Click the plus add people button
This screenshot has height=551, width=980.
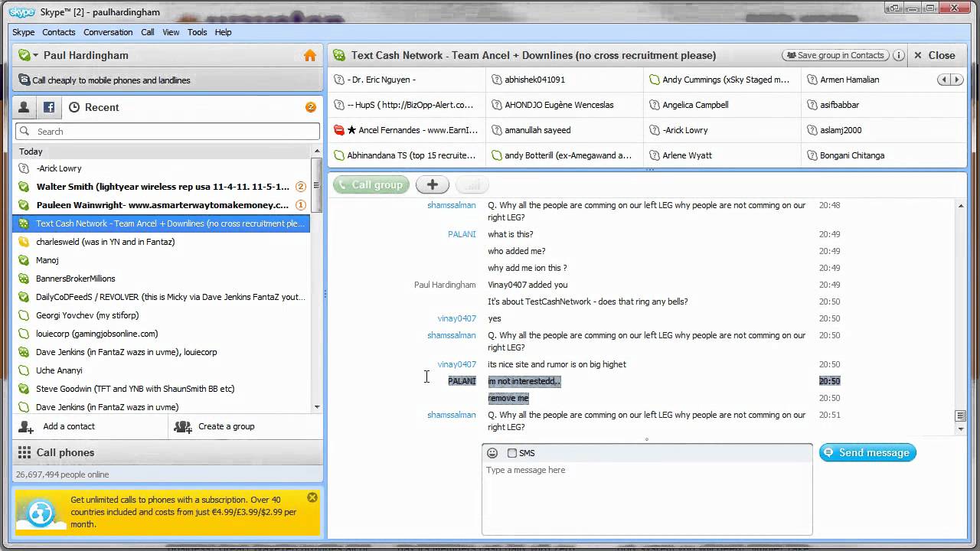pos(433,184)
